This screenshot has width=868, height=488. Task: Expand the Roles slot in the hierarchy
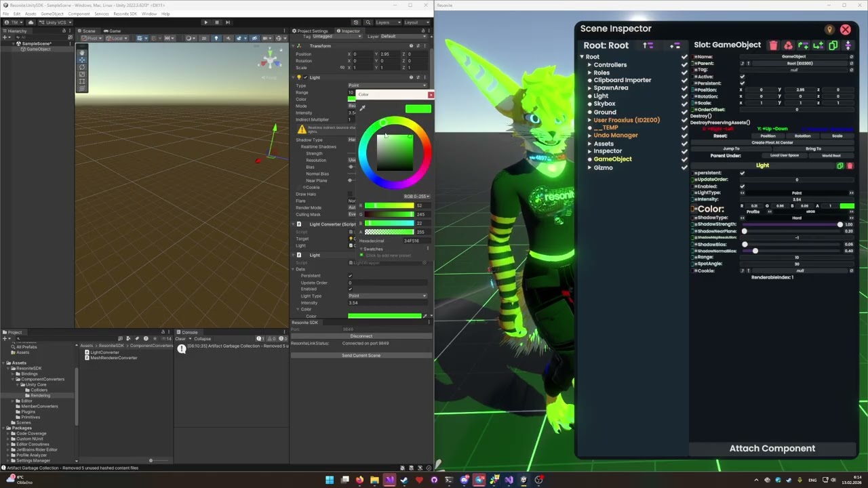pyautogui.click(x=590, y=73)
